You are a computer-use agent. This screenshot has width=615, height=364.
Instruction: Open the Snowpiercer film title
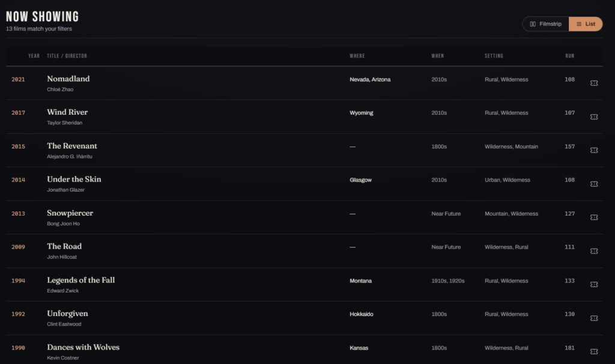tap(70, 213)
